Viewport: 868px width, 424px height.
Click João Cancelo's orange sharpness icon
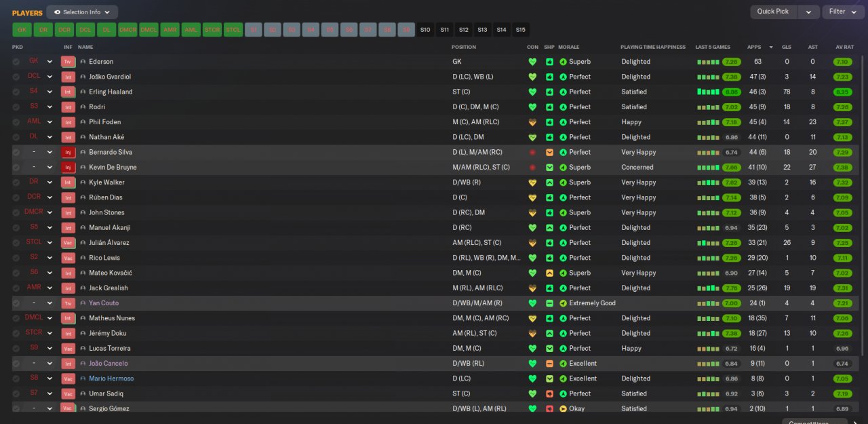click(x=549, y=364)
